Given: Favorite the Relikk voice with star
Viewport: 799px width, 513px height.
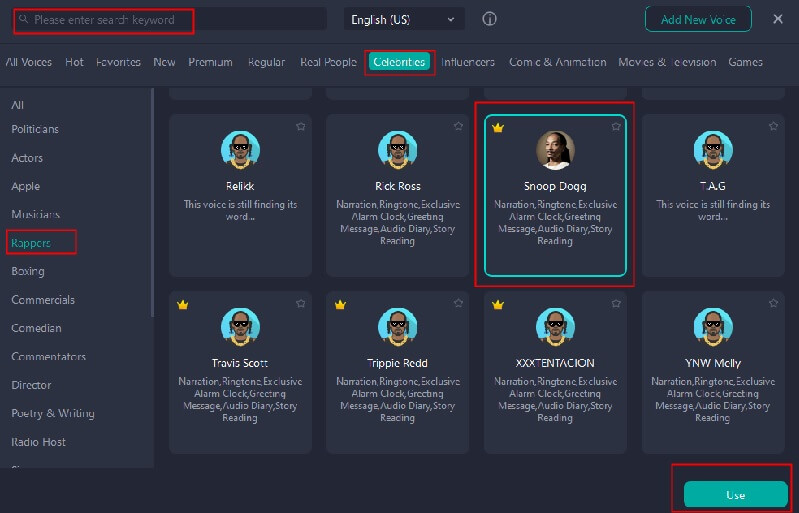Looking at the screenshot, I should (301, 126).
